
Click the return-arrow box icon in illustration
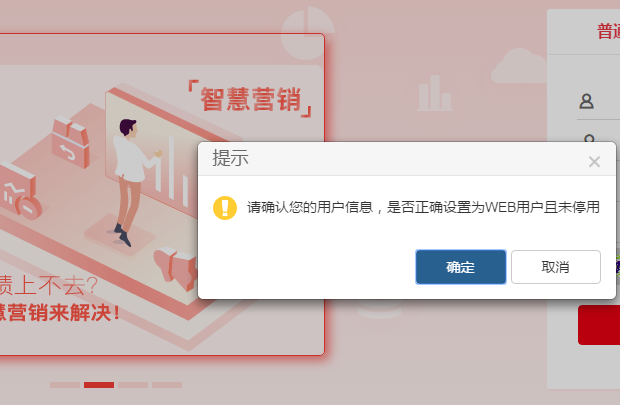[x=71, y=142]
